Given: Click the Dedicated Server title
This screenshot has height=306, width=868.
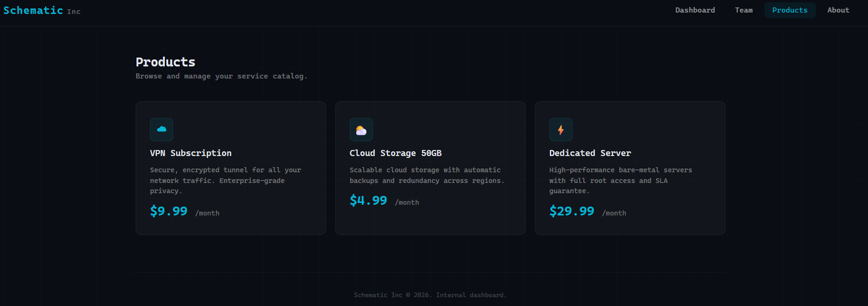Looking at the screenshot, I should (590, 153).
